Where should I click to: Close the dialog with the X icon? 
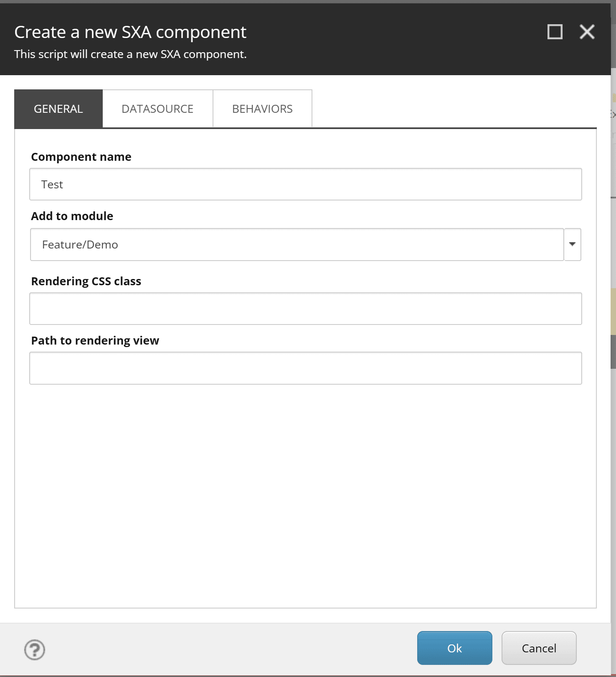587,32
